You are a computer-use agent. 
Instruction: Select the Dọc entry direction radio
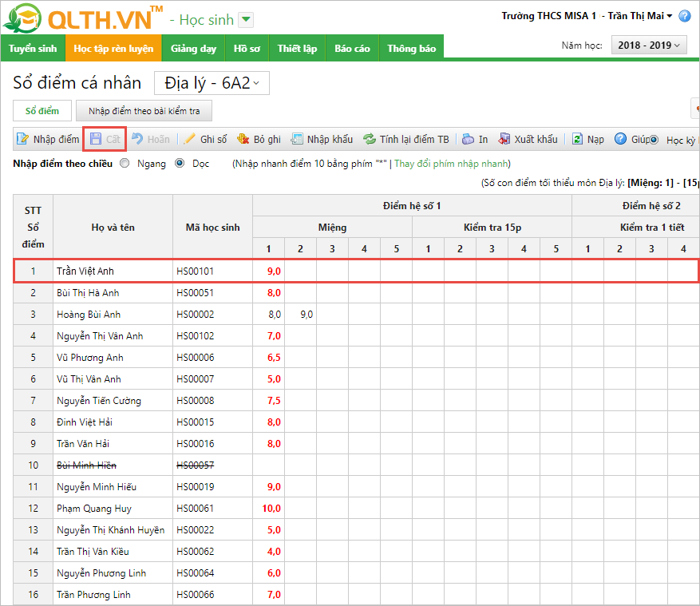(x=180, y=163)
